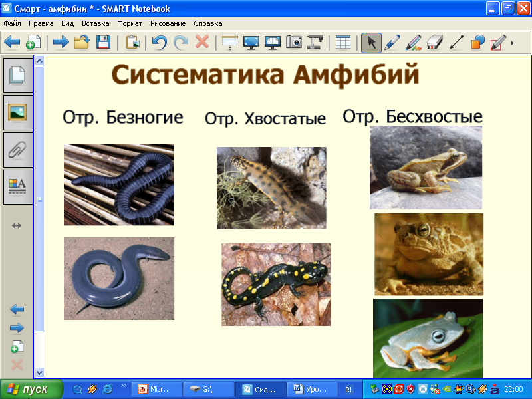Select the toad photo
Viewport: 532px width, 399px height.
tap(429, 255)
